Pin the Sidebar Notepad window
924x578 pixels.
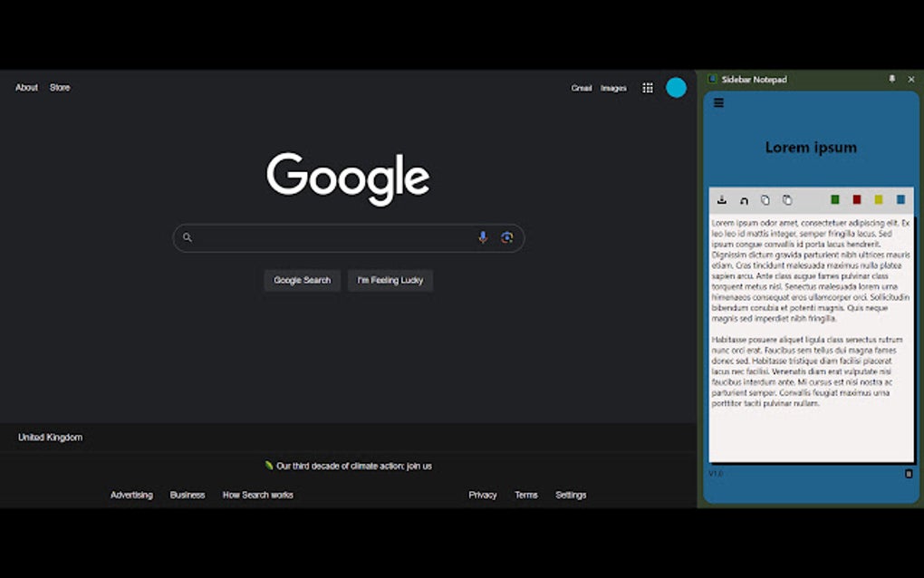tap(892, 80)
